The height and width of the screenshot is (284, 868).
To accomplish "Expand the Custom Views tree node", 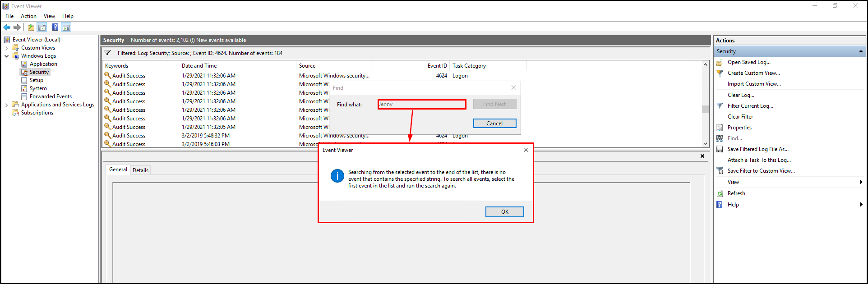I will pyautogui.click(x=6, y=48).
